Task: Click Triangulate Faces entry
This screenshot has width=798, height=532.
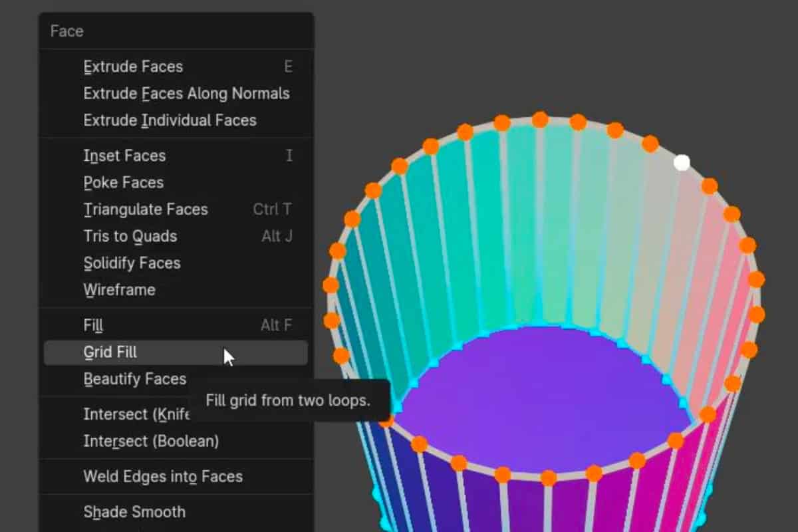Action: [146, 209]
